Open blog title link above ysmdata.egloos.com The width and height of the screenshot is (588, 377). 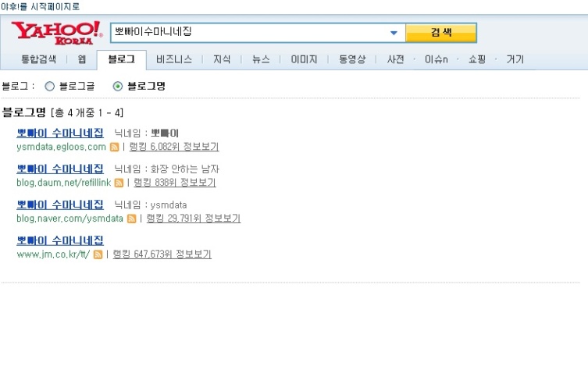(x=60, y=133)
